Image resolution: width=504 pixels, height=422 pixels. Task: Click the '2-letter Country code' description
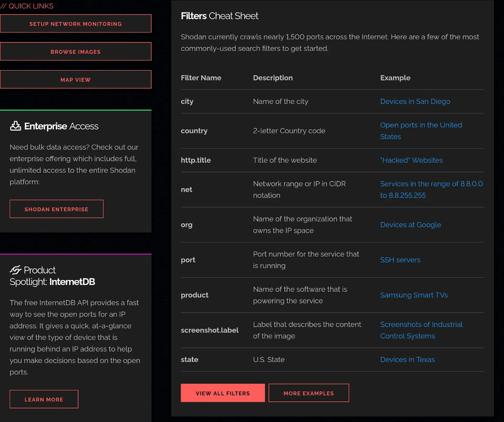click(x=289, y=131)
